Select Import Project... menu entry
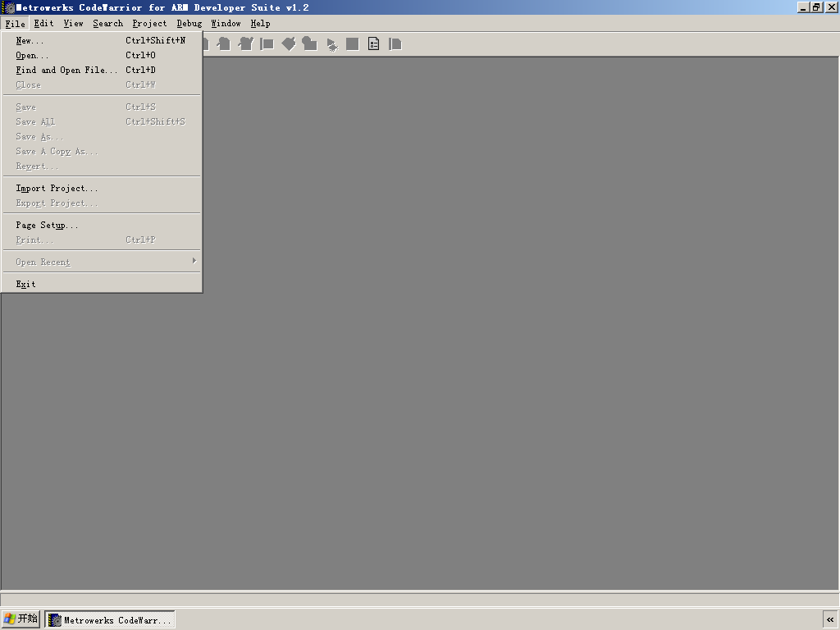The width and height of the screenshot is (840, 630). [102, 188]
